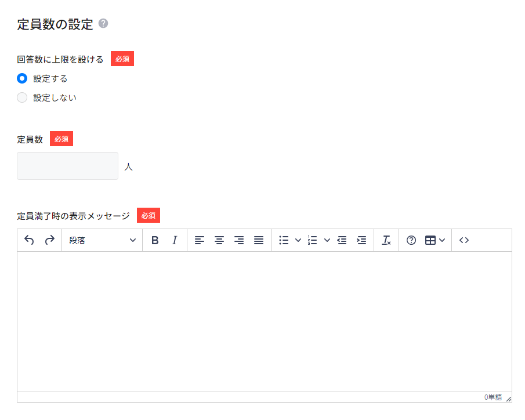Focus the 定員数 number input field
Image resolution: width=525 pixels, height=420 pixels.
[67, 166]
